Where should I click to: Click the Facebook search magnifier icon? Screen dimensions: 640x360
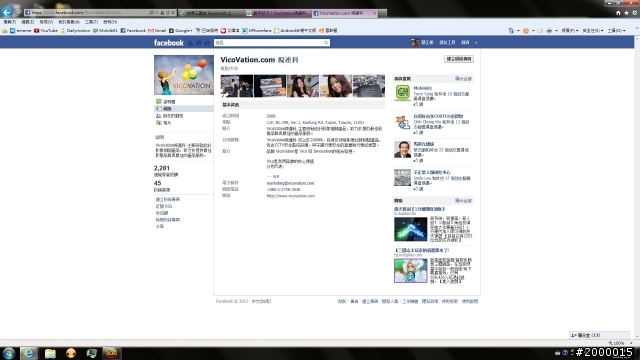tap(326, 42)
